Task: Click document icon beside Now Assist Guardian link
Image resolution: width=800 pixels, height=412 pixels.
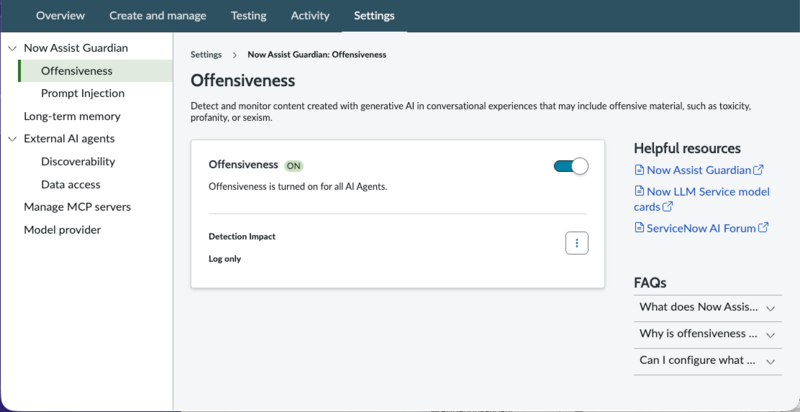Action: 639,170
